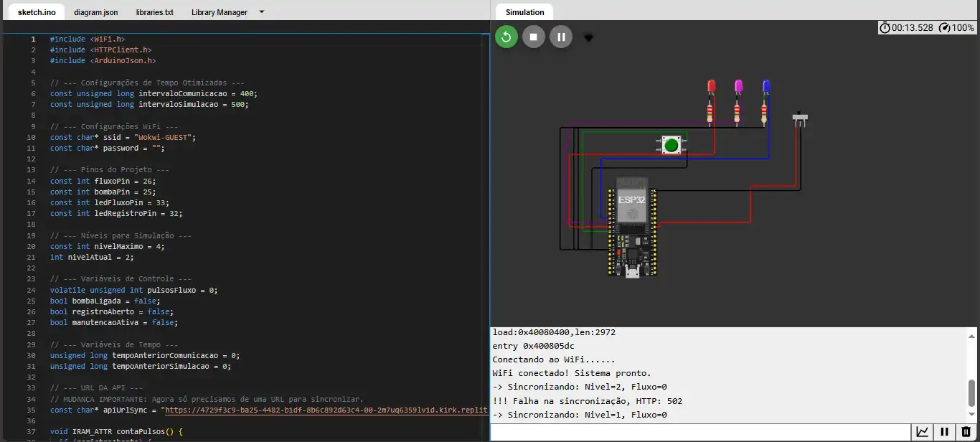Click the 'bombaPin = 25' line
This screenshot has height=442, width=980.
(x=103, y=192)
